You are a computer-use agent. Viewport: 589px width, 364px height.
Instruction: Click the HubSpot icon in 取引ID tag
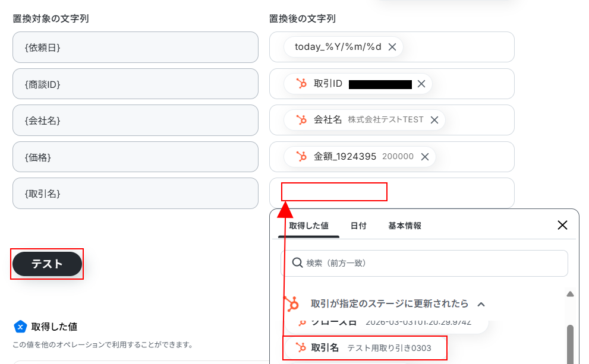301,83
